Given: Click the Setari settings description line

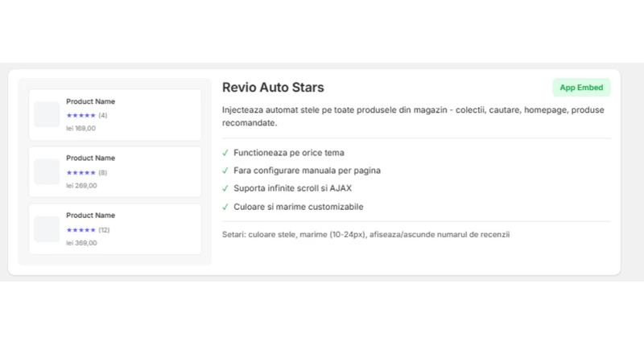Looking at the screenshot, I should point(366,235).
